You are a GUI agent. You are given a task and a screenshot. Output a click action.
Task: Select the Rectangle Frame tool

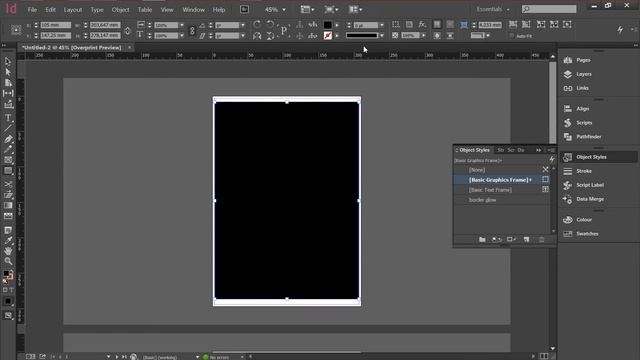[x=8, y=160]
